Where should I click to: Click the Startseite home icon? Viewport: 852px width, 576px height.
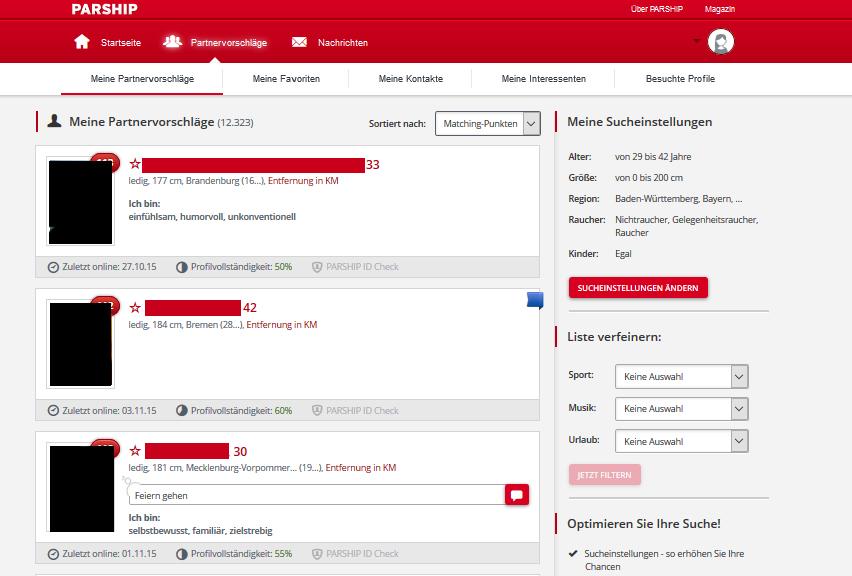point(82,42)
